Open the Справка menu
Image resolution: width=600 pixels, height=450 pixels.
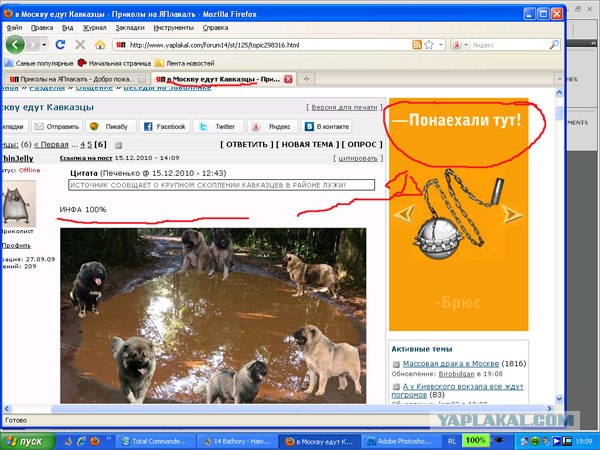pyautogui.click(x=215, y=28)
